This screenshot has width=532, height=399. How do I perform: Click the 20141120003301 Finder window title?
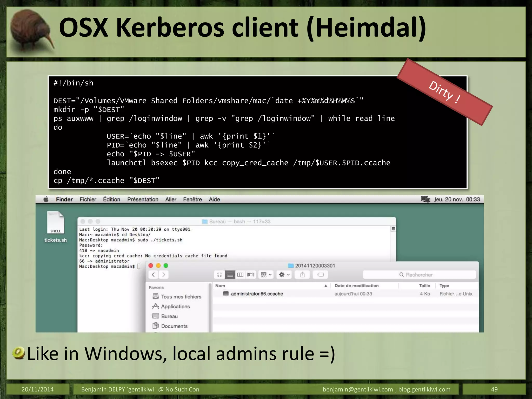point(312,265)
